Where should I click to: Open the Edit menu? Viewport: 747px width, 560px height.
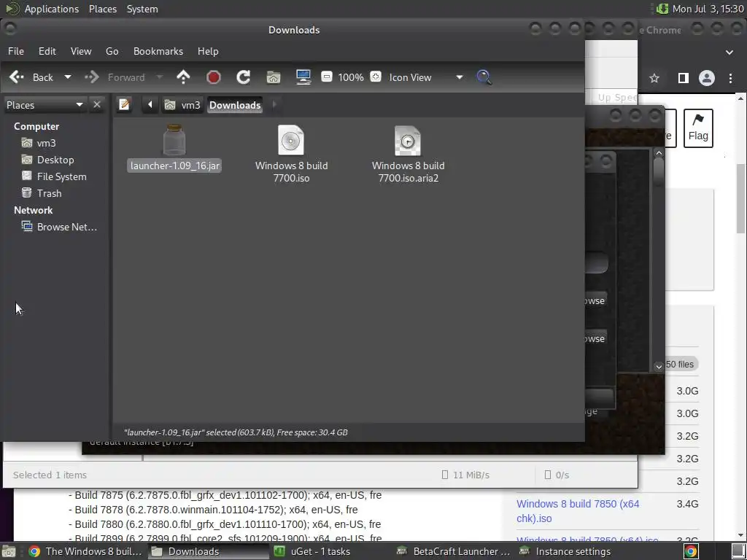pyautogui.click(x=47, y=51)
